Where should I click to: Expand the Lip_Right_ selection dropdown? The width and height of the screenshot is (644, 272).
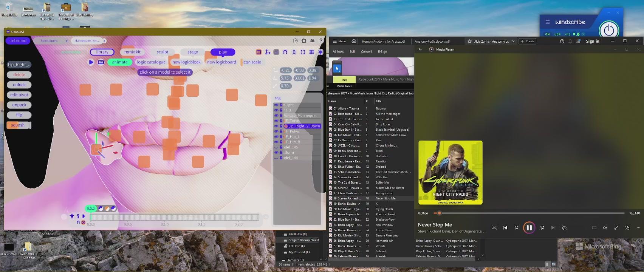click(x=19, y=65)
